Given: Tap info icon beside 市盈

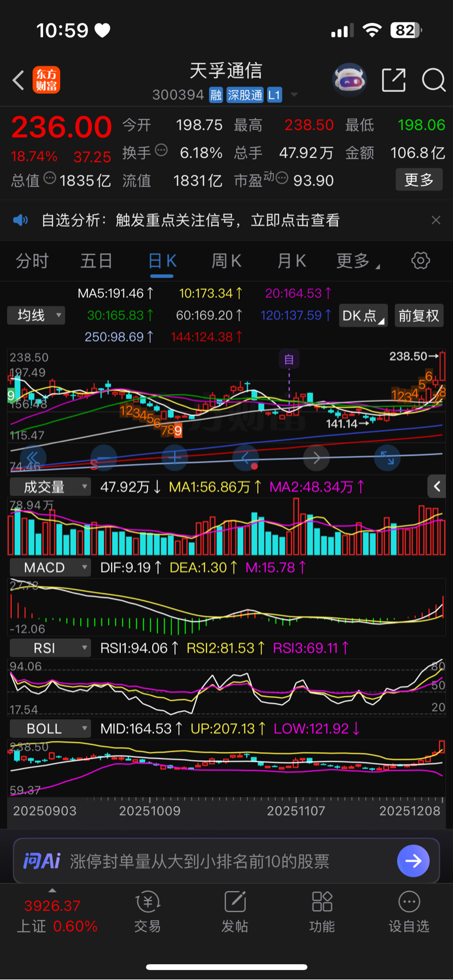Looking at the screenshot, I should 282,177.
